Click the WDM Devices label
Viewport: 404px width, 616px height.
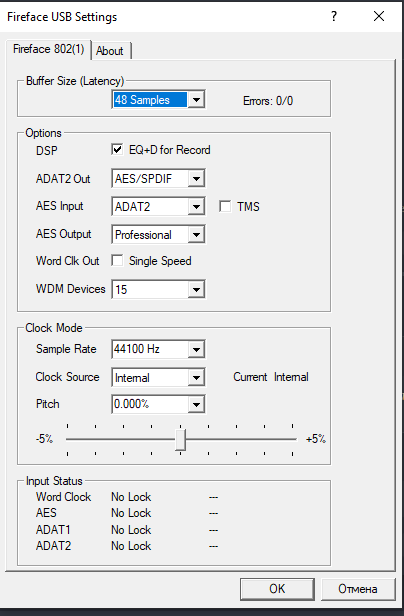tap(71, 289)
